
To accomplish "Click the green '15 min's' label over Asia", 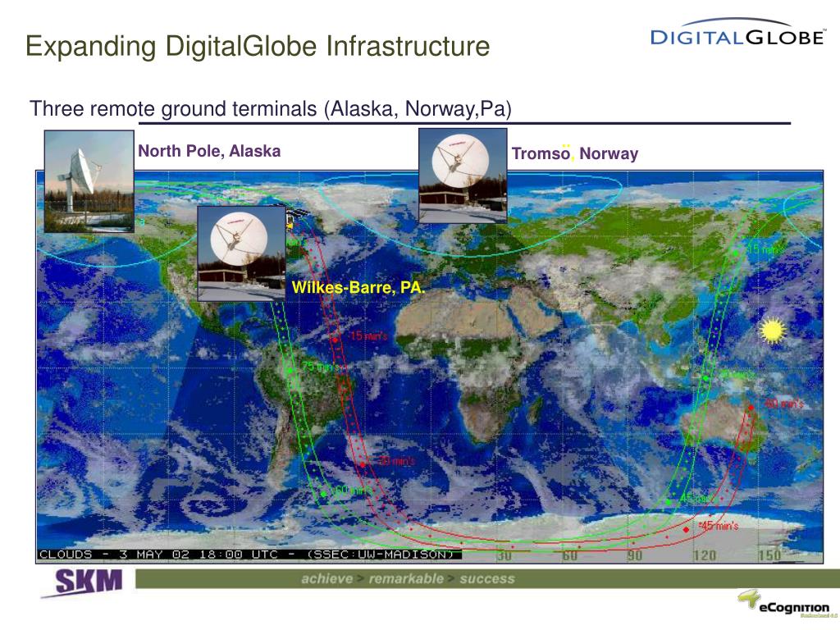I will coord(766,249).
